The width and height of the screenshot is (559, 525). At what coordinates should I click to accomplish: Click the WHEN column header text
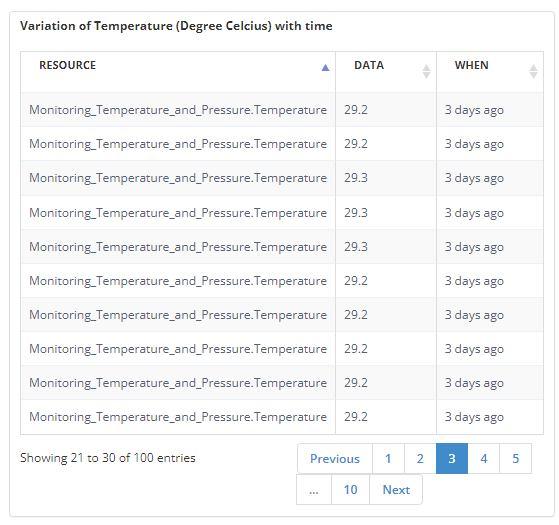471,65
